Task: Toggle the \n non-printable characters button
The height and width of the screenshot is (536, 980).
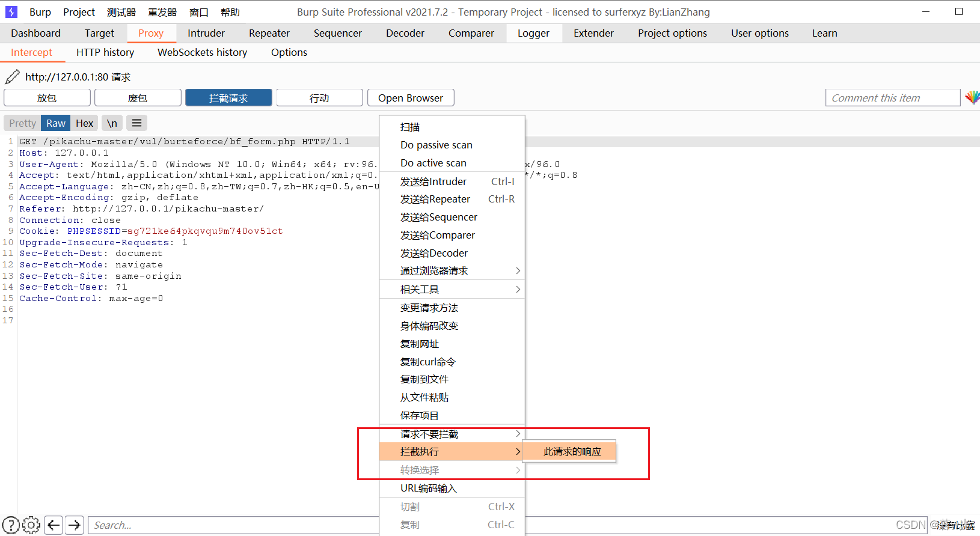Action: pos(112,123)
